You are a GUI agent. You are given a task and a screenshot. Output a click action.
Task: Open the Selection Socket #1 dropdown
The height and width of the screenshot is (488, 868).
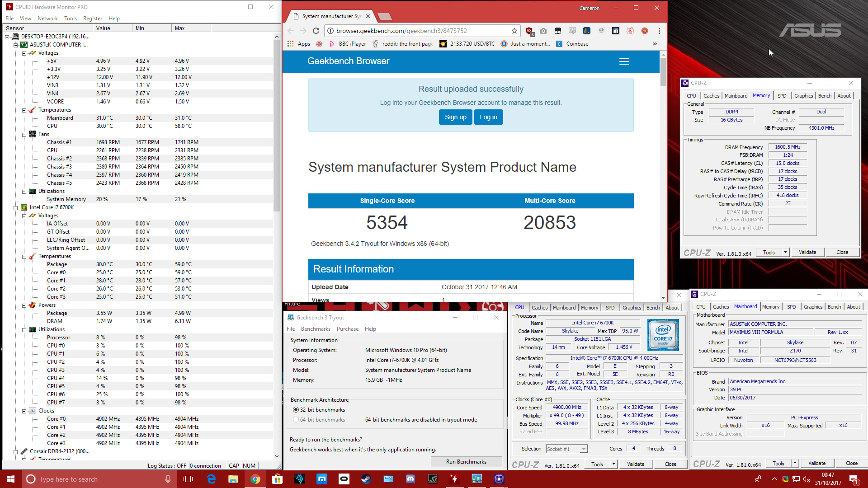584,449
